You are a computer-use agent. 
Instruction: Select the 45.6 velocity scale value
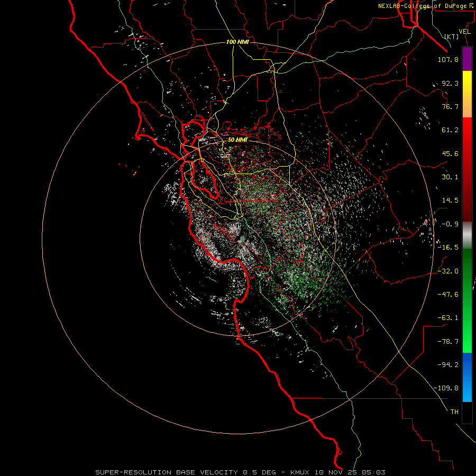click(450, 153)
